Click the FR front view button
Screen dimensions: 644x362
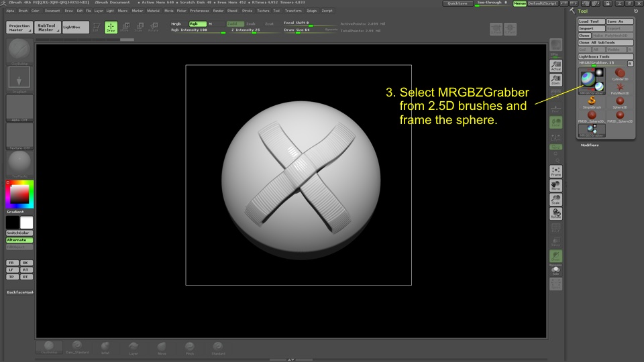click(11, 263)
